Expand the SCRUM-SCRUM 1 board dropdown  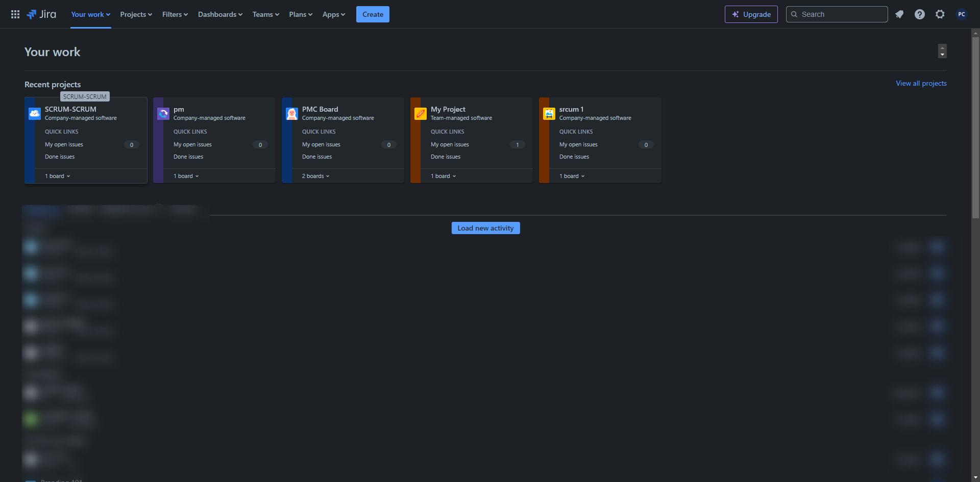58,176
